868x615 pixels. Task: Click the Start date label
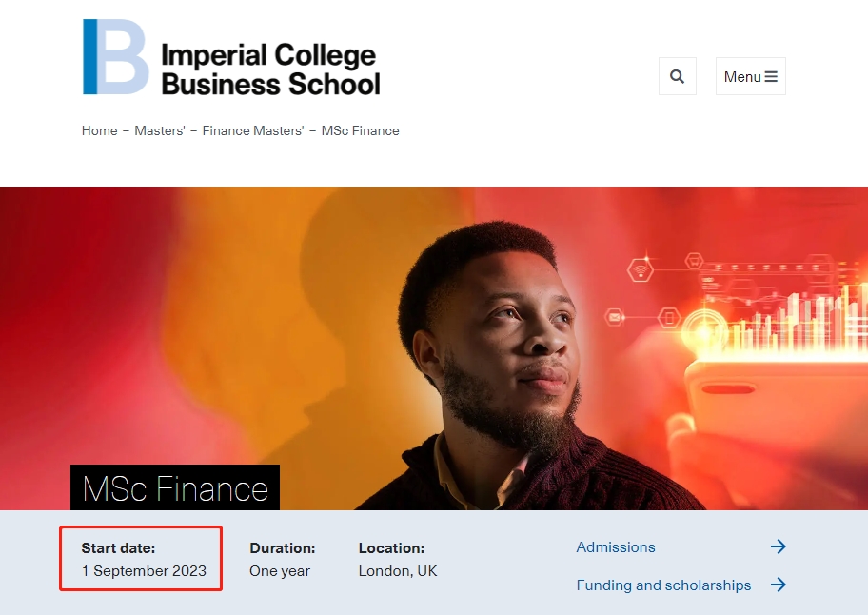pos(118,548)
